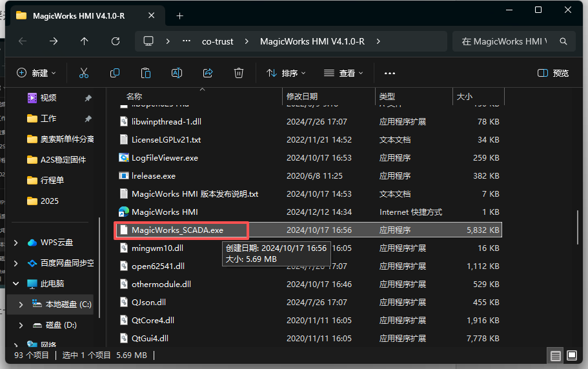
Task: Open the 奥索斯单件分离 sidebar folder
Action: [60, 139]
